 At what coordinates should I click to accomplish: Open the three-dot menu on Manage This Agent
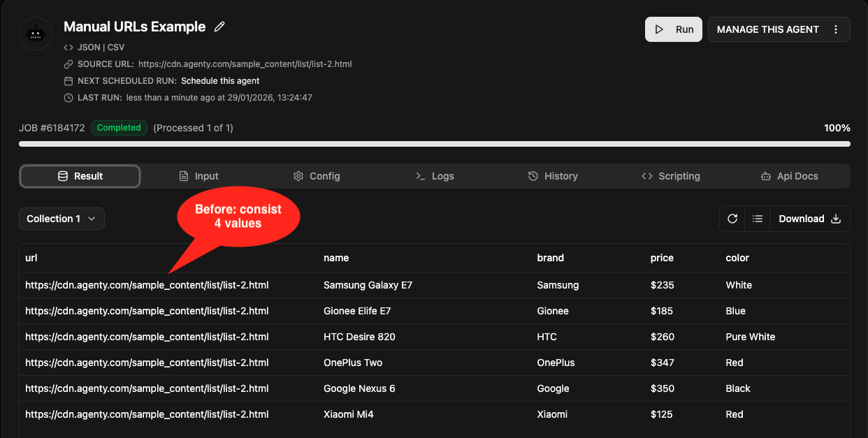coord(836,29)
